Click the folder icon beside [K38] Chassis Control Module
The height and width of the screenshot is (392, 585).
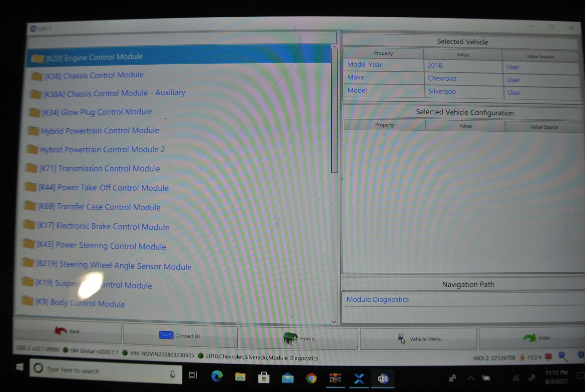click(x=37, y=76)
